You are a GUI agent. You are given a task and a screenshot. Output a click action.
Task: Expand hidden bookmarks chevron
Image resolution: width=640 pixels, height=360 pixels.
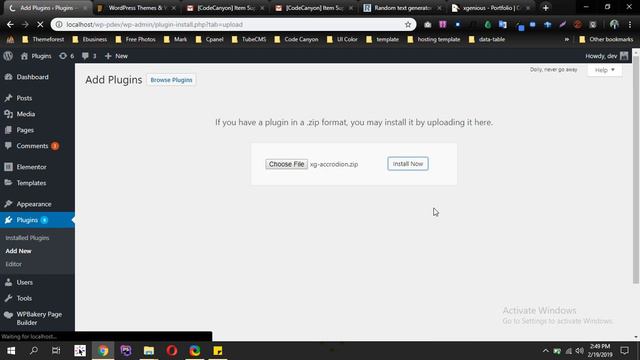[x=567, y=40]
